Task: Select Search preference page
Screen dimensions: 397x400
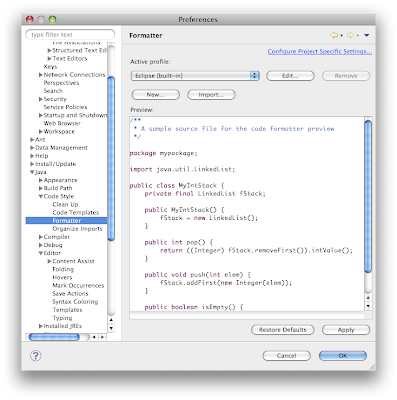Action: pos(53,91)
